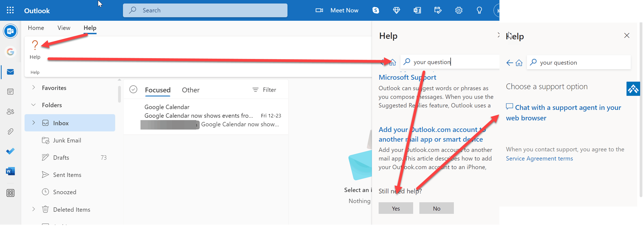The width and height of the screenshot is (644, 237).
Task: Expand the Inbox folder chevron
Action: tap(34, 123)
